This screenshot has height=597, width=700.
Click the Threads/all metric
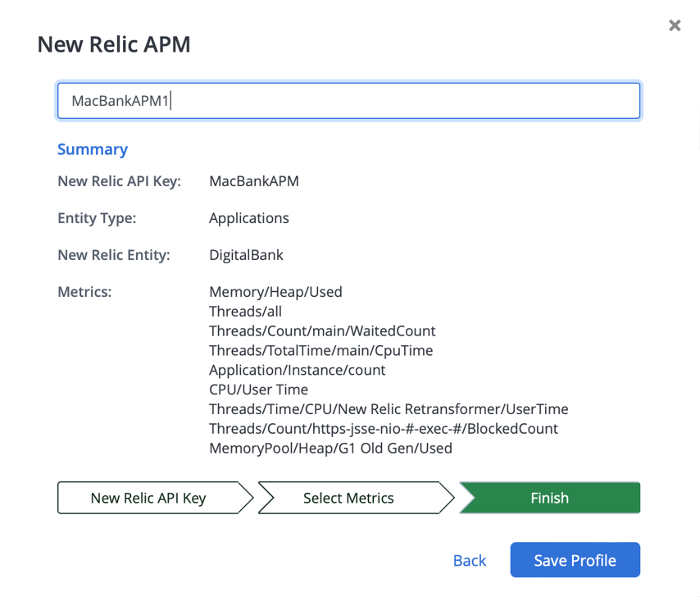click(246, 312)
